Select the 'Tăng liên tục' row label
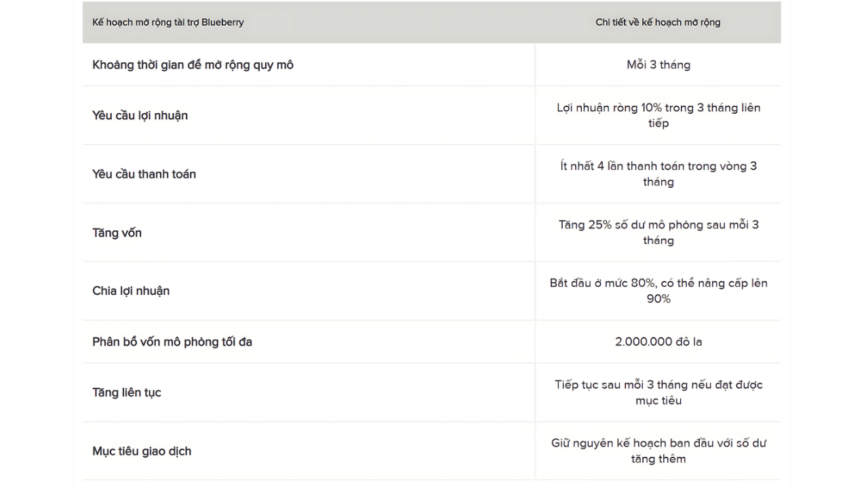Screen dimensions: 868x488 pos(127,392)
